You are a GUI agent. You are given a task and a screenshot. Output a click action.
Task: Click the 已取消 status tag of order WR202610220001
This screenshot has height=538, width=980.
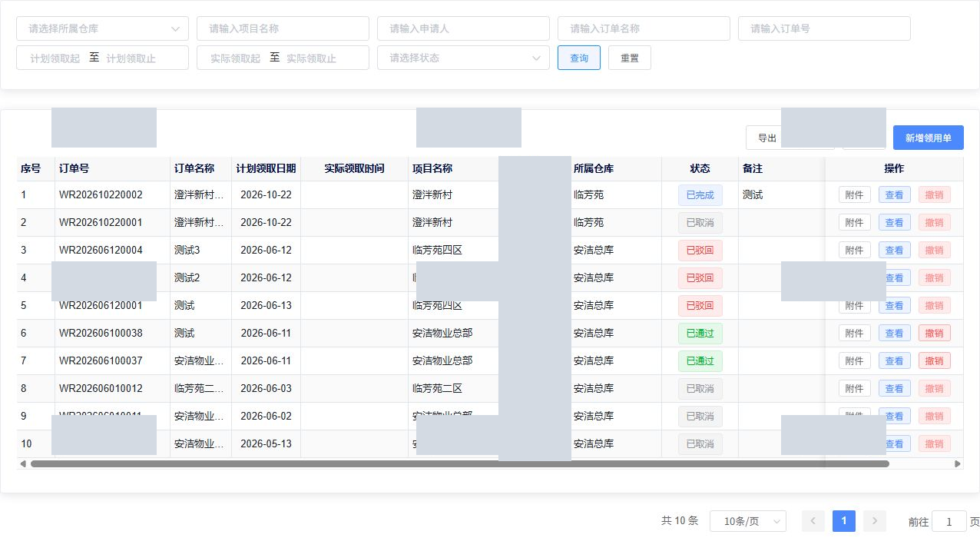click(700, 223)
